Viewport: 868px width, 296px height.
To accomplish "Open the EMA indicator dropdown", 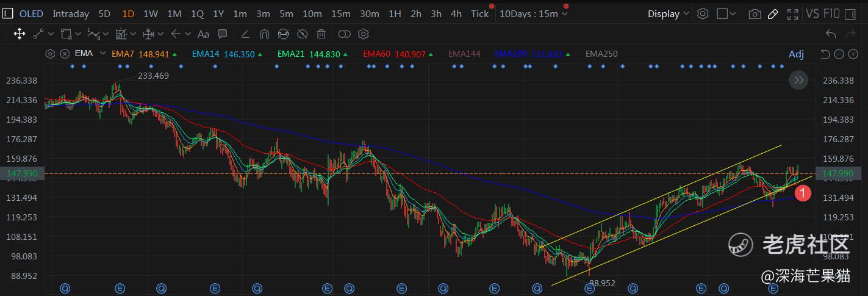I will point(102,54).
